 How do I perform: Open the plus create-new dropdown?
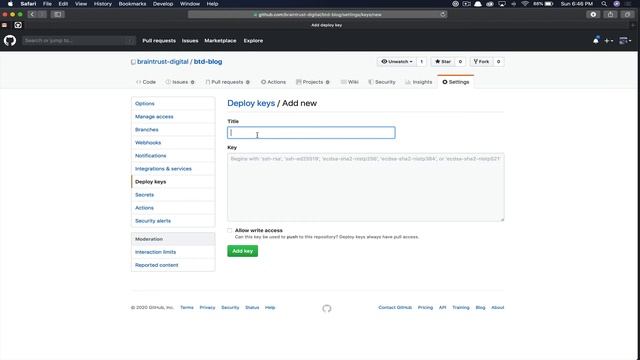click(x=609, y=40)
